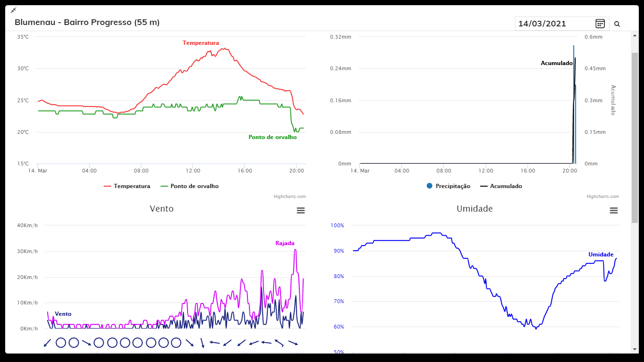Viewport: 644px width, 362px height.
Task: Click the scrollbar down arrow
Action: [635, 349]
